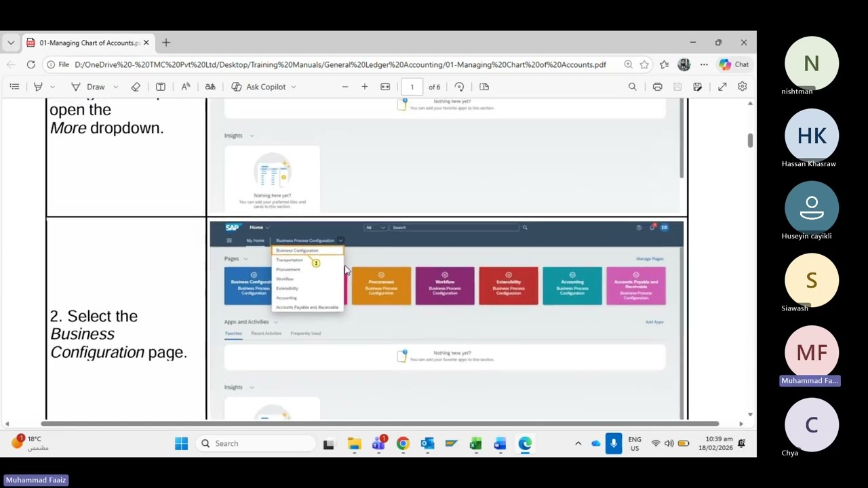Open Excel from the taskbar
The width and height of the screenshot is (868, 488).
coord(475,443)
